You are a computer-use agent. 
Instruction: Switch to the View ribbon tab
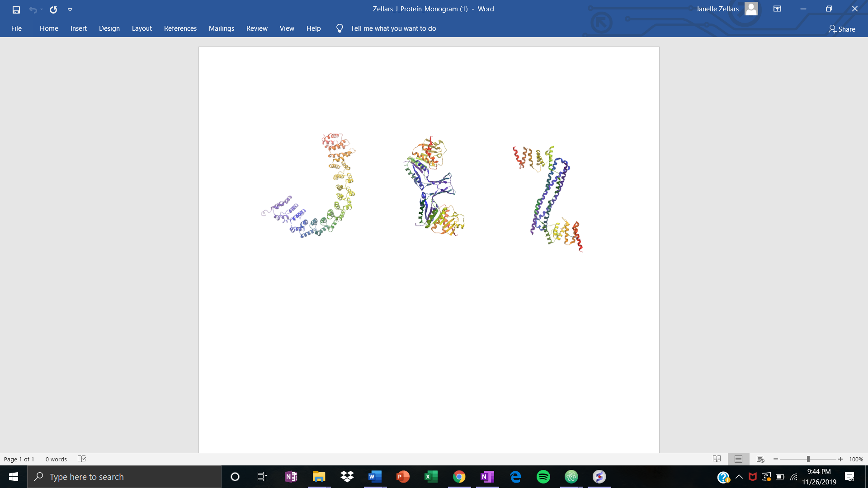point(287,28)
